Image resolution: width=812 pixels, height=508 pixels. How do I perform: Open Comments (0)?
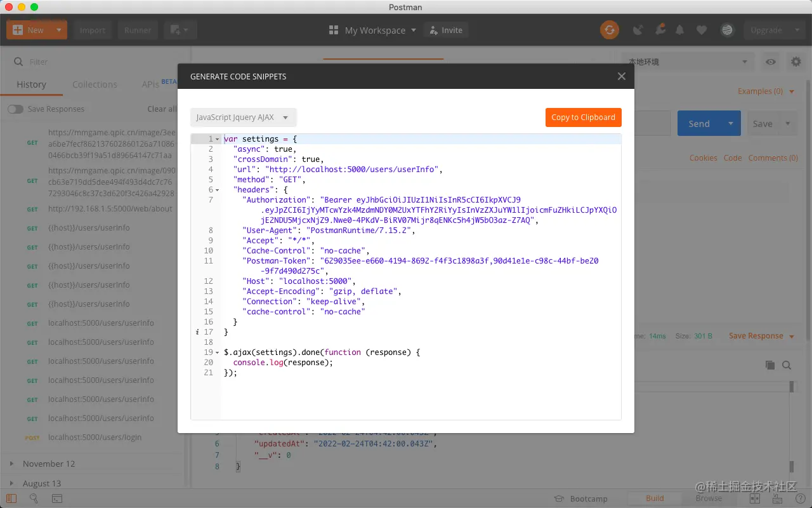[773, 158]
